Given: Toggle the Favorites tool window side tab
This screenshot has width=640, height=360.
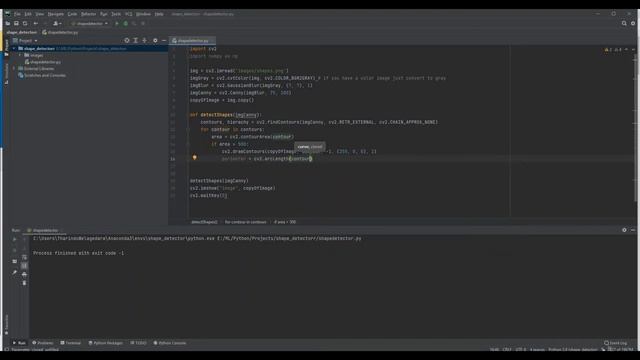Looking at the screenshot, I should coord(7,324).
